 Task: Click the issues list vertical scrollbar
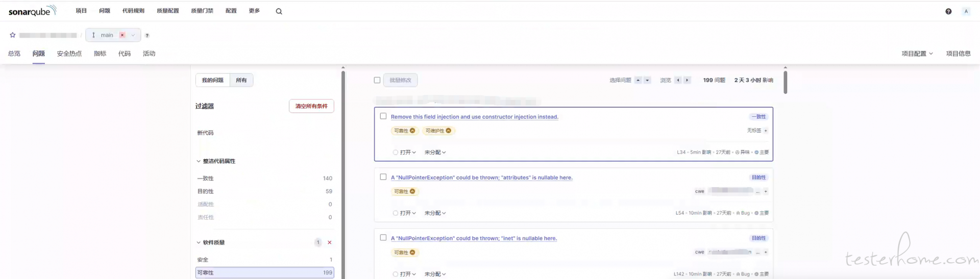pos(785,83)
